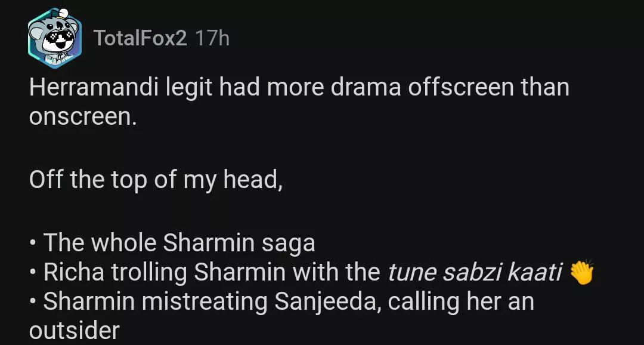Click the 'Off the top of my head' line
The image size is (644, 345).
point(156,180)
